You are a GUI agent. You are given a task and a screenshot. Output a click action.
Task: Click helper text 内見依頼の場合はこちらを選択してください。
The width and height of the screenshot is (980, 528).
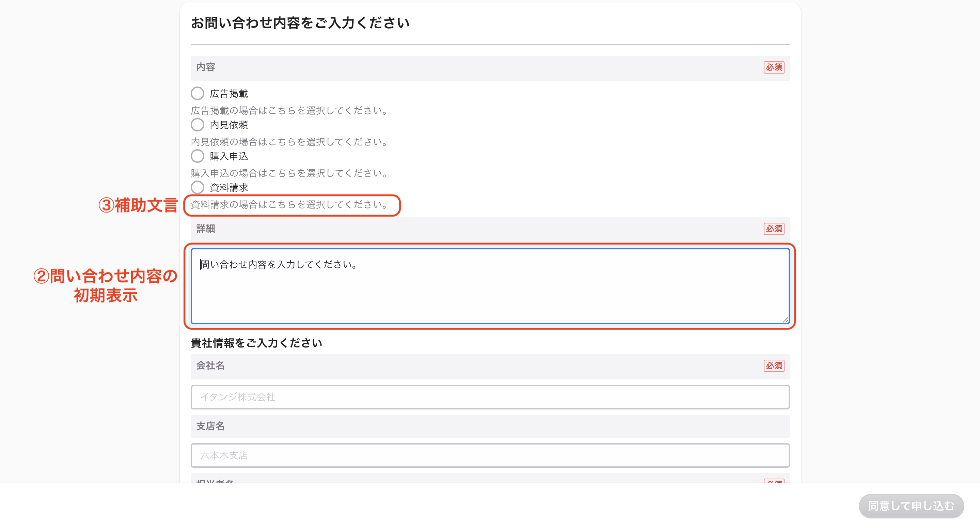[289, 142]
